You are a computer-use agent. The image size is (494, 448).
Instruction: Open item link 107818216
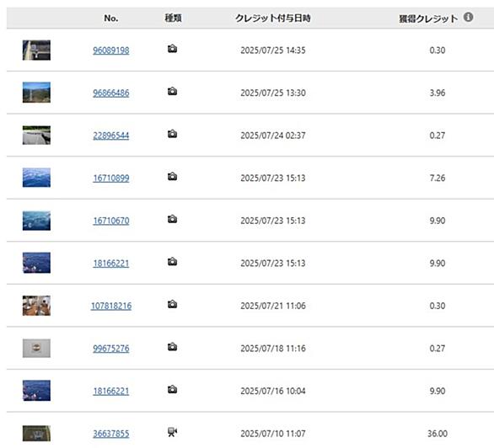[111, 306]
